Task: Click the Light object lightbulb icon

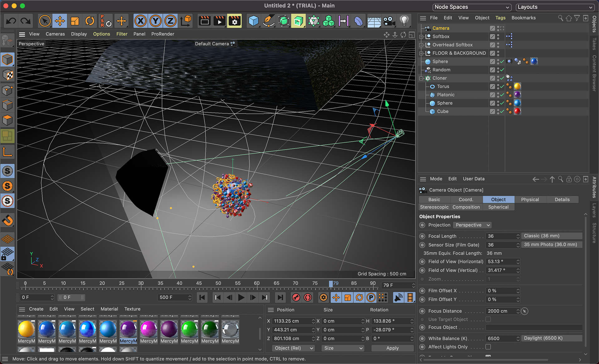Action: coord(404,21)
